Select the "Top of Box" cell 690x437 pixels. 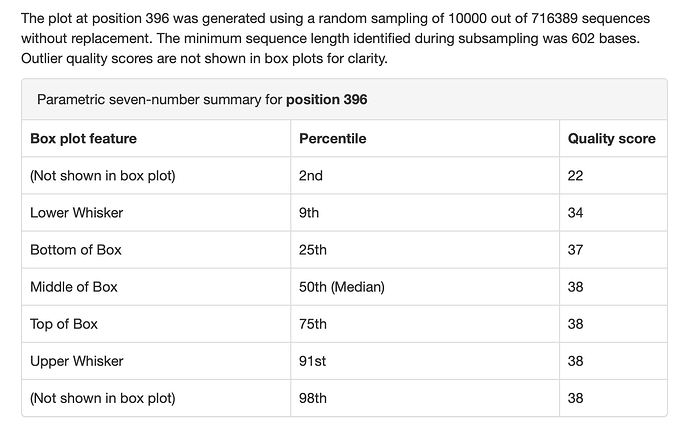tap(64, 324)
